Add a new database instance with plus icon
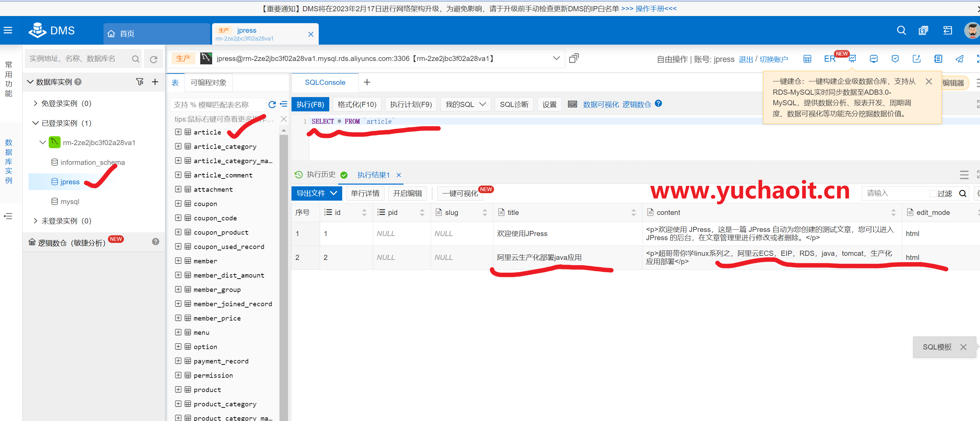The image size is (980, 421). (x=155, y=82)
